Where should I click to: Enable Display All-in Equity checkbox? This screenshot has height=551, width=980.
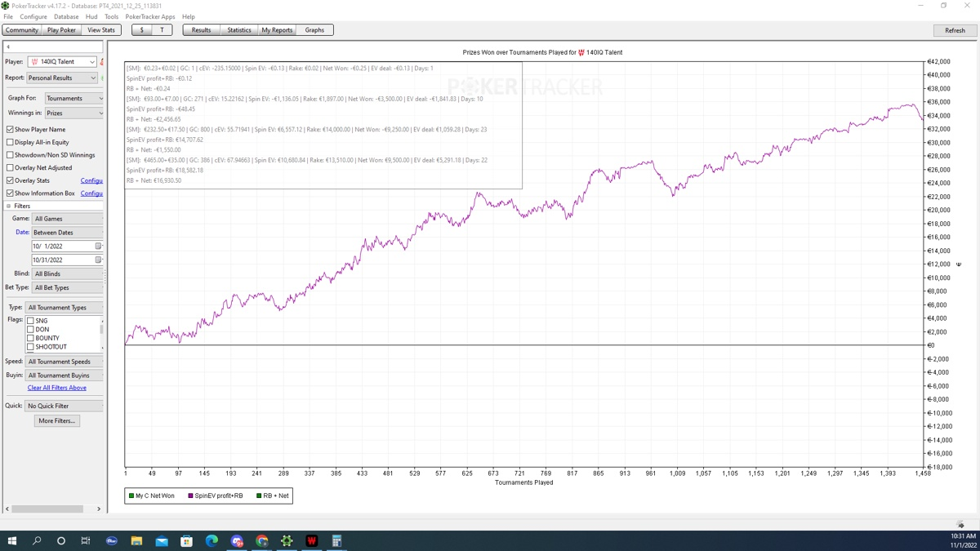point(10,142)
